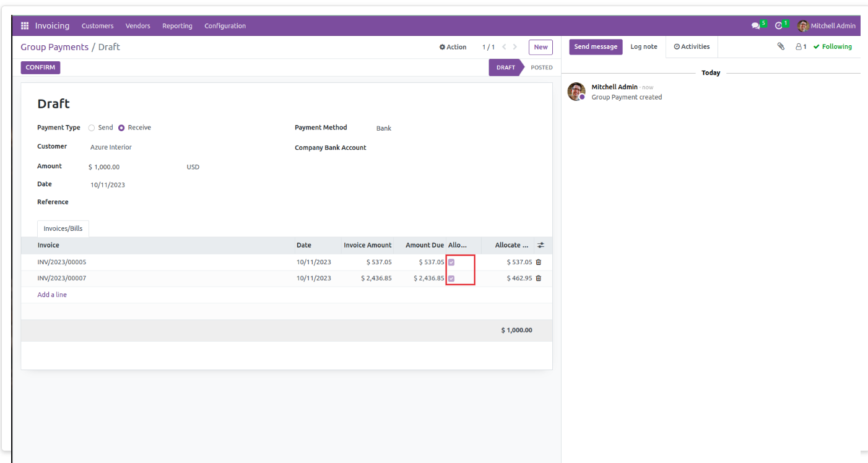The height and width of the screenshot is (463, 868).
Task: Click the CONFIRM button
Action: 40,67
